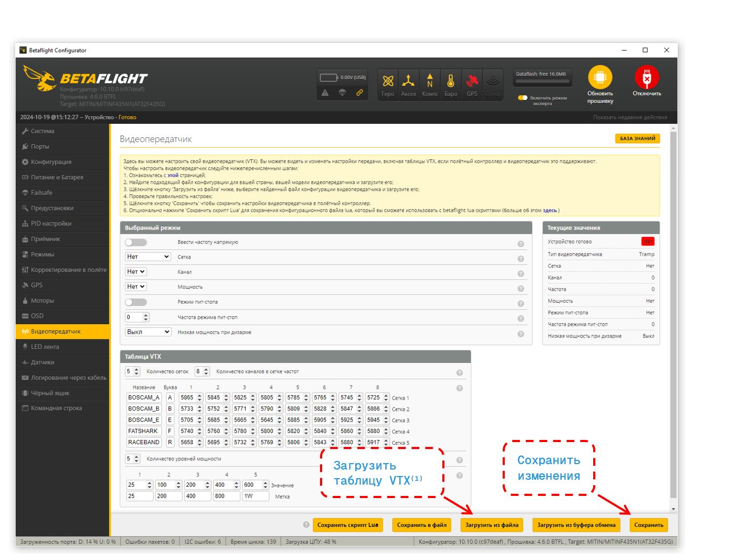
Task: Click Частота режима пит-стоп stepper
Action: 137,317
